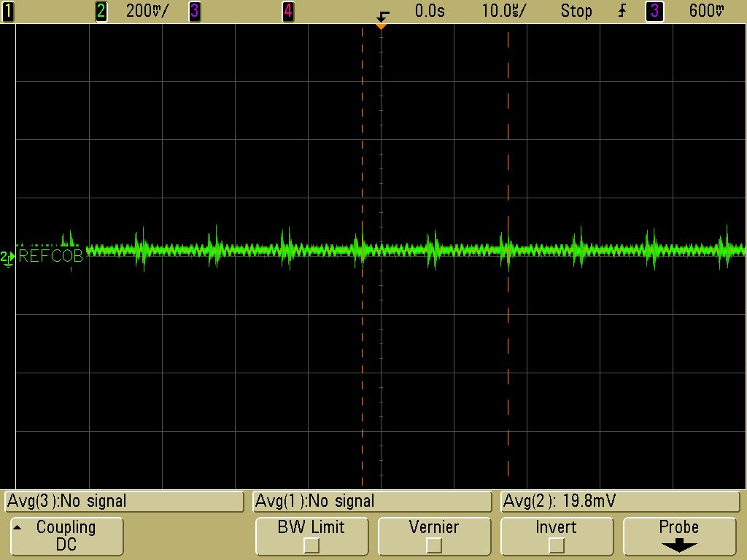Open the Probe submenu
The image size is (747, 560).
(679, 536)
